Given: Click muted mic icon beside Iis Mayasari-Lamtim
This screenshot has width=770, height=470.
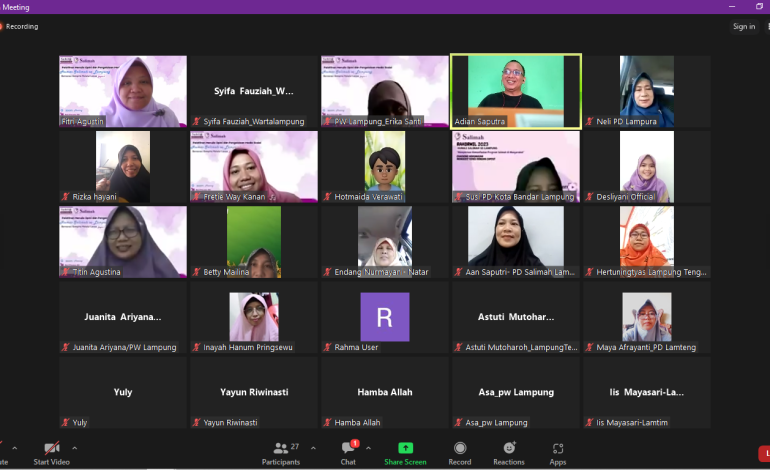Looking at the screenshot, I should click(x=589, y=422).
